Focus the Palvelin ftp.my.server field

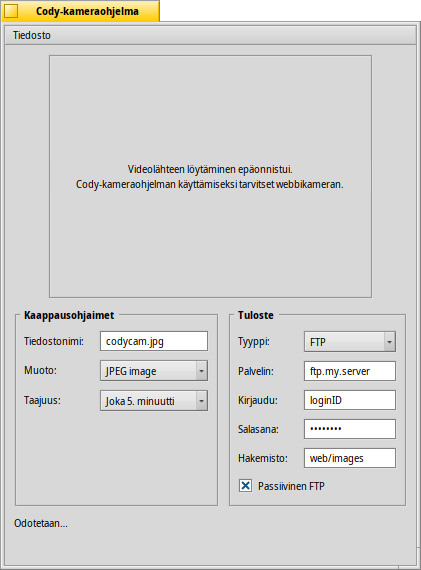tap(350, 371)
